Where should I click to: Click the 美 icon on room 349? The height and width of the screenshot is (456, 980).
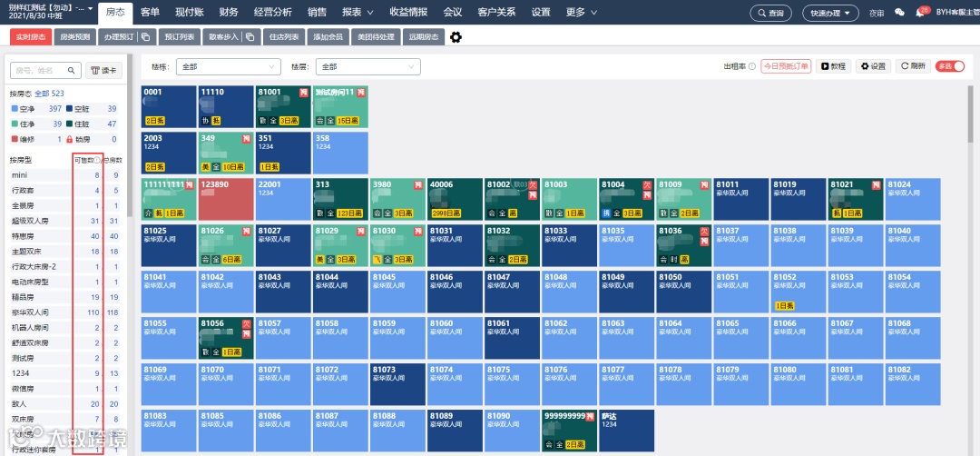tap(205, 167)
